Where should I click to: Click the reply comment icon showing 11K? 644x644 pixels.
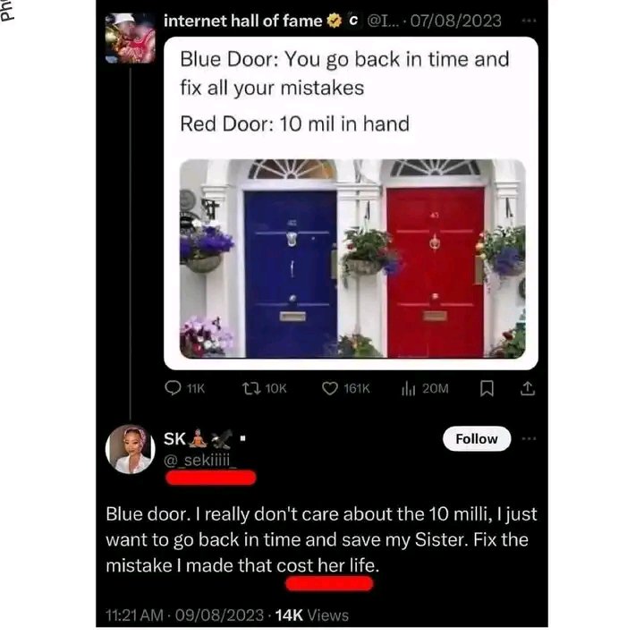click(173, 388)
